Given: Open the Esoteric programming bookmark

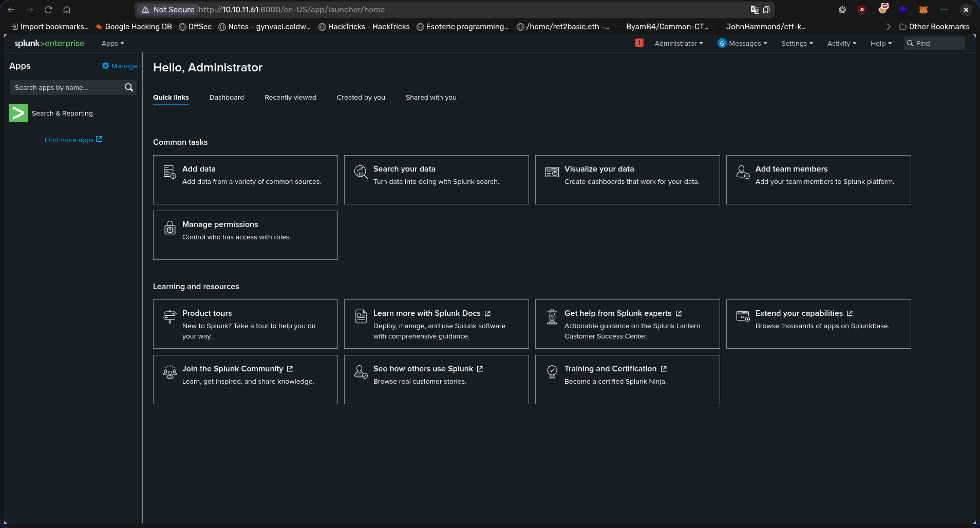Looking at the screenshot, I should click(x=463, y=27).
